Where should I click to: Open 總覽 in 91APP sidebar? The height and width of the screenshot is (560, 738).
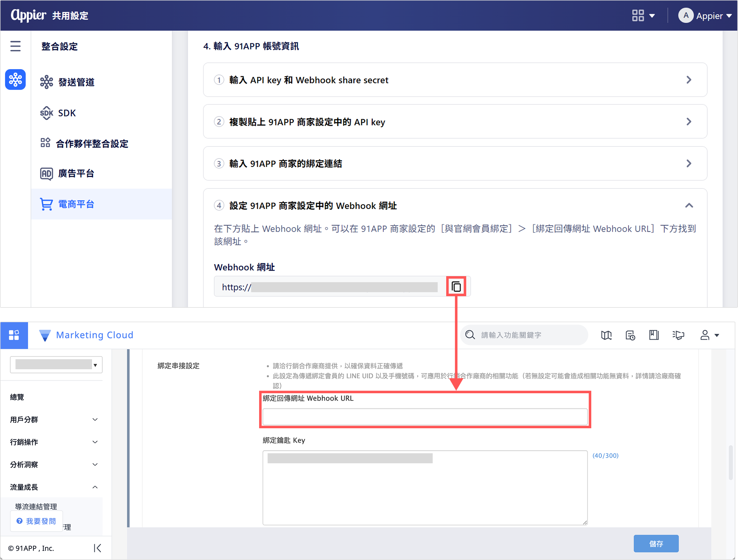pyautogui.click(x=17, y=397)
